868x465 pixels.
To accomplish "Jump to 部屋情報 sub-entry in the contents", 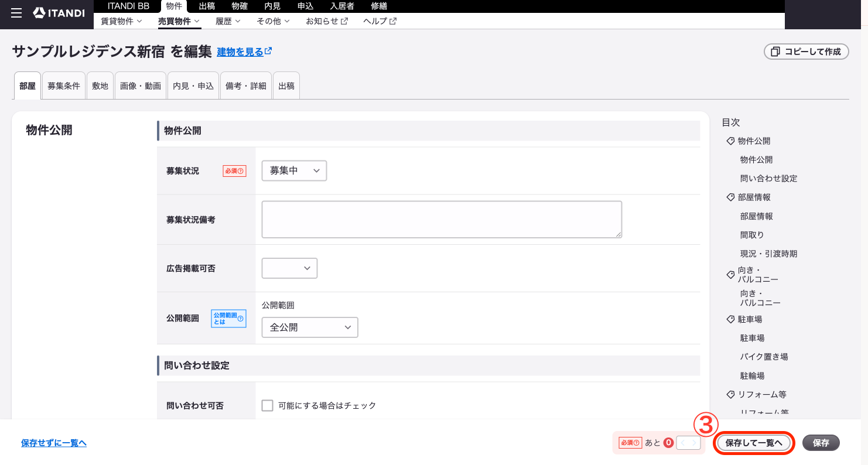I will [756, 216].
